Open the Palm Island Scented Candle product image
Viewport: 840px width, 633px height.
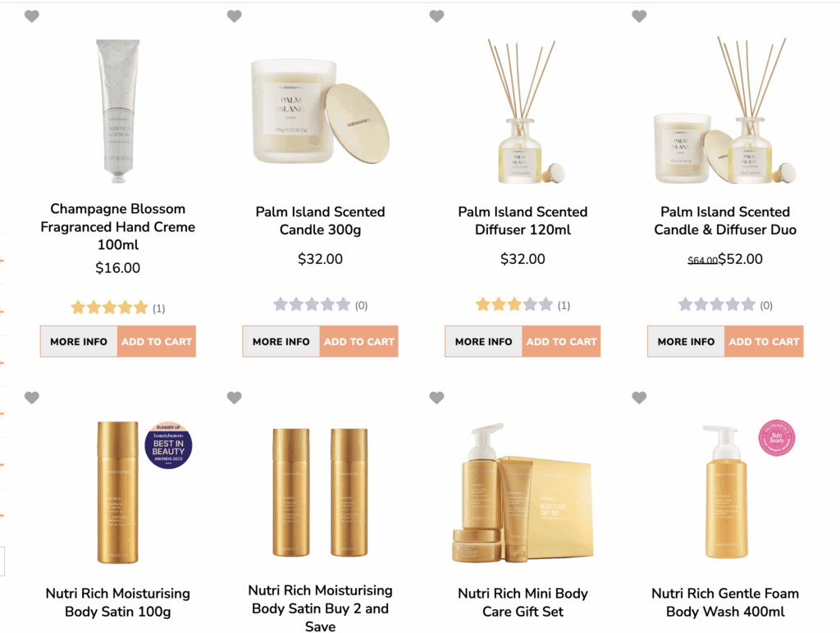pyautogui.click(x=321, y=112)
